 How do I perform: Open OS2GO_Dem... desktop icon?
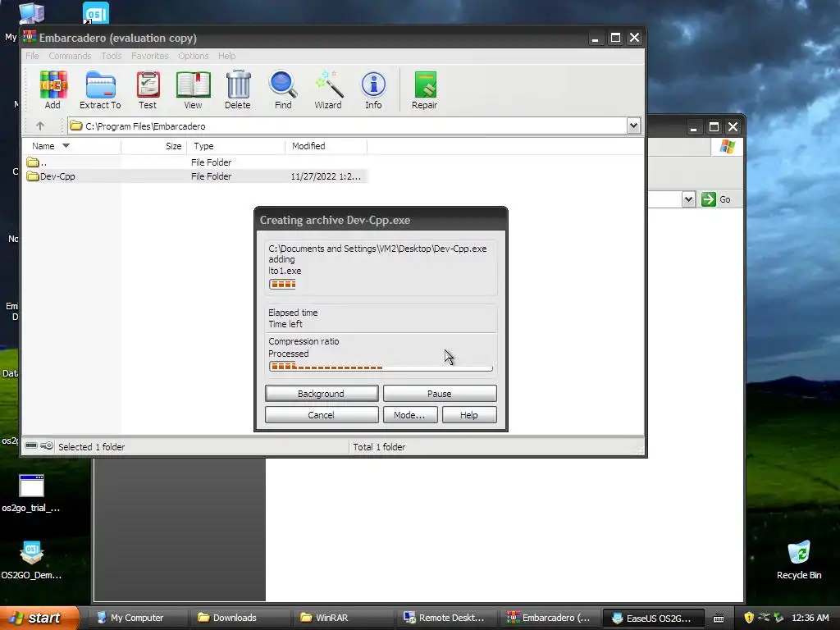pos(31,560)
